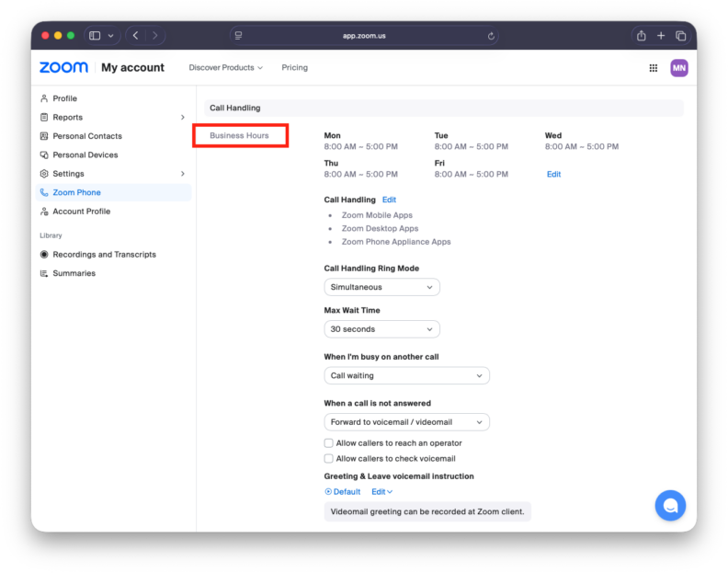This screenshot has height=573, width=728.
Task: Click the Safari sidebar toggle icon
Action: 95,36
